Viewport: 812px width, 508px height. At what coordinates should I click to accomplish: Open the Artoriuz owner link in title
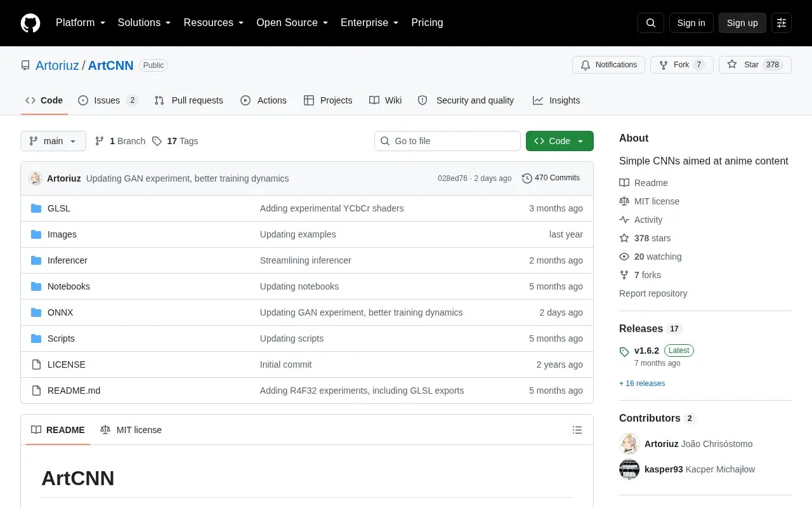coord(57,65)
